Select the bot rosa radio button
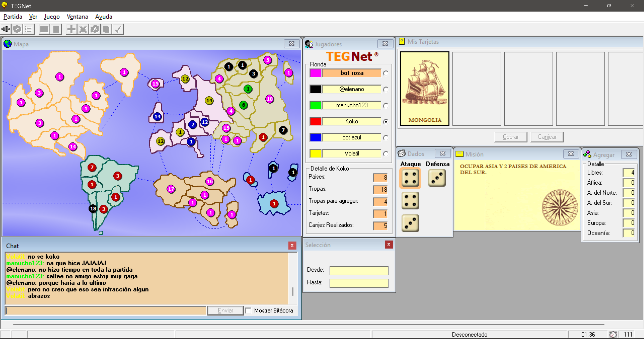 click(386, 73)
